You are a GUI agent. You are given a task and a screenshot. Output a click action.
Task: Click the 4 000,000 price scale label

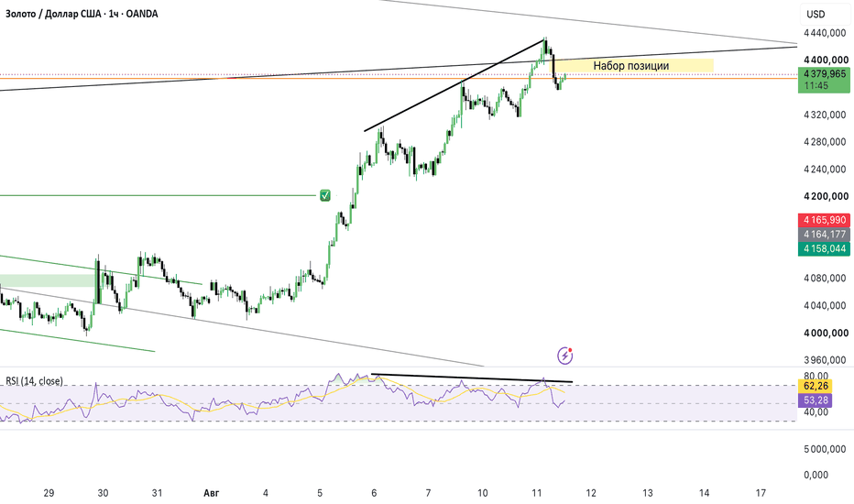[x=825, y=333]
